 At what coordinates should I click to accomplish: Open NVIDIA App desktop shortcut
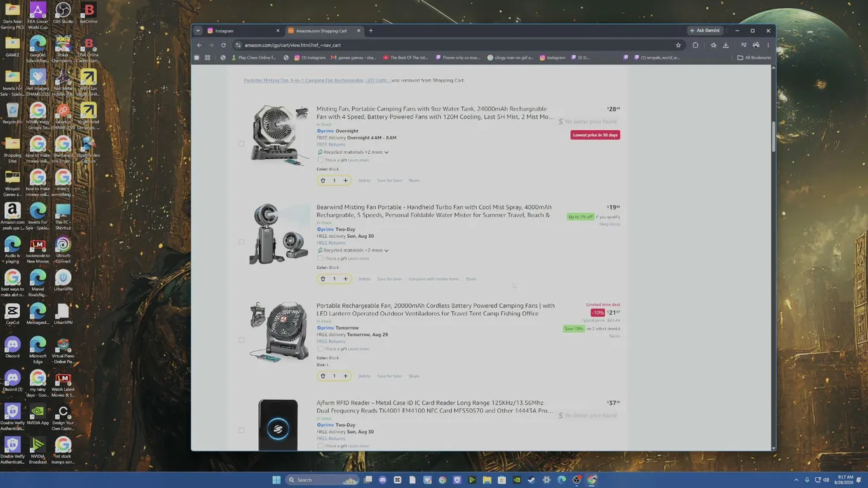click(x=37, y=415)
